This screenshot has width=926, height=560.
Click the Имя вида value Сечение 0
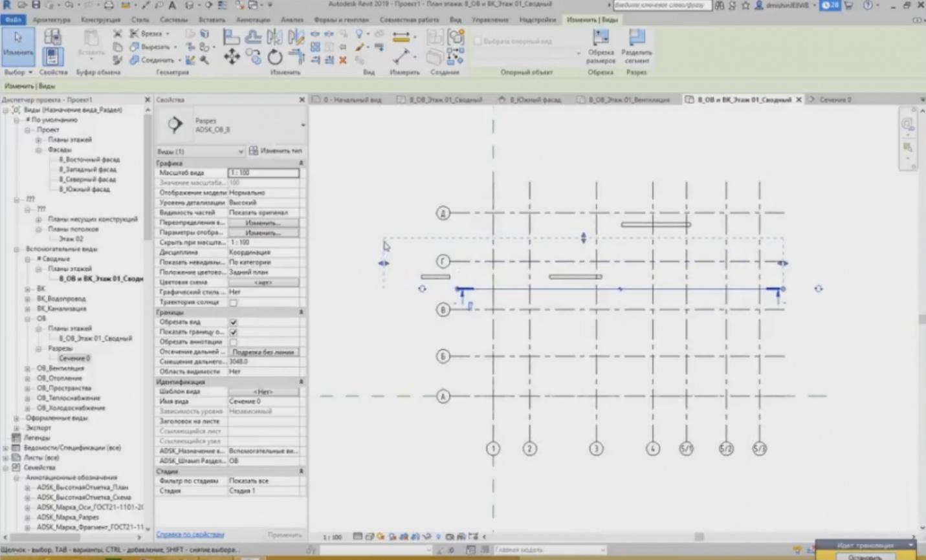pos(263,402)
